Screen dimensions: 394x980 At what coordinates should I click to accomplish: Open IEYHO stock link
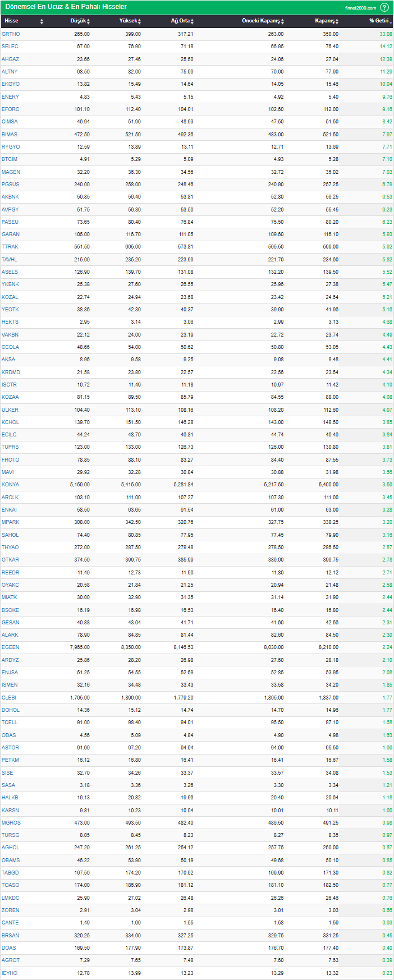pos(10,973)
